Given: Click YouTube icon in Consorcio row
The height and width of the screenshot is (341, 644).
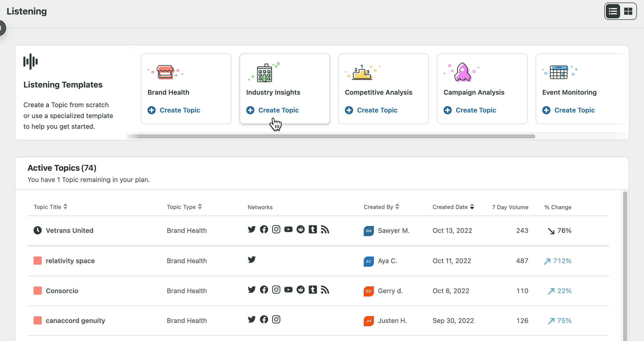Looking at the screenshot, I should pyautogui.click(x=288, y=289).
